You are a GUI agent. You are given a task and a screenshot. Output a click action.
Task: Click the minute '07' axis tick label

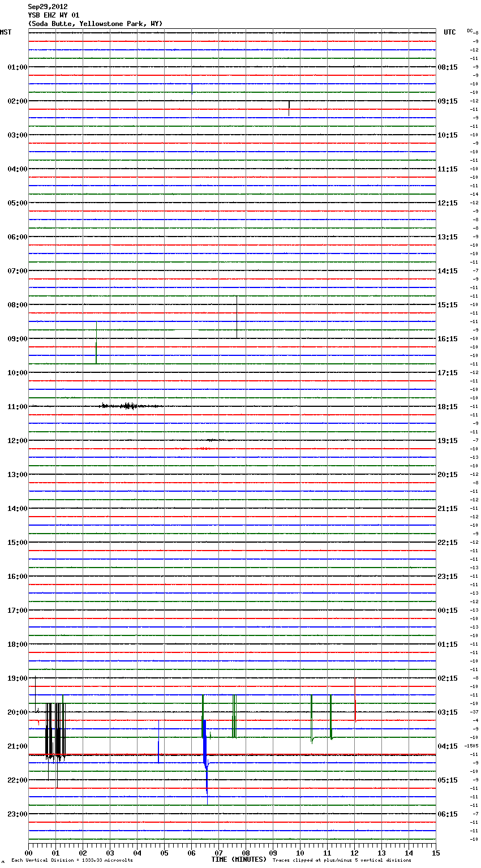coord(218,853)
